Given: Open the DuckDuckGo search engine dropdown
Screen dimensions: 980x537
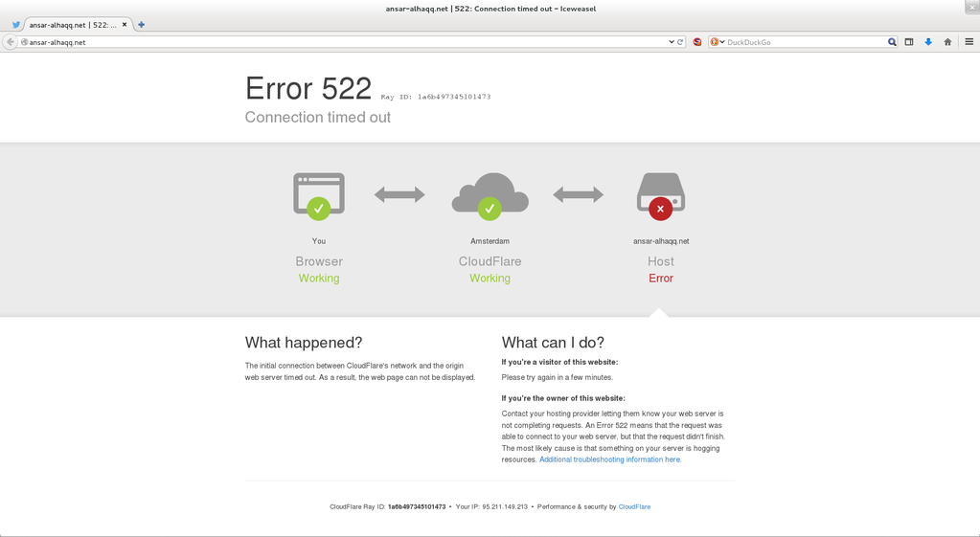Looking at the screenshot, I should [x=716, y=42].
